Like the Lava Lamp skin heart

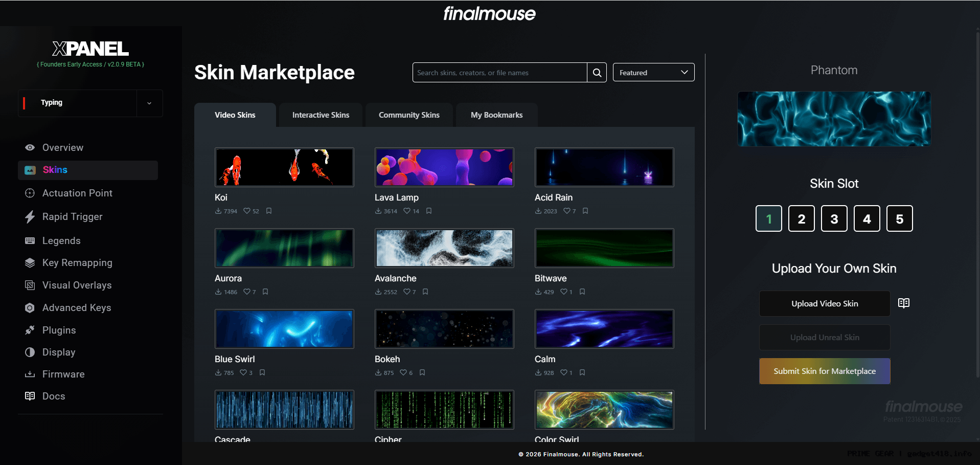point(407,211)
